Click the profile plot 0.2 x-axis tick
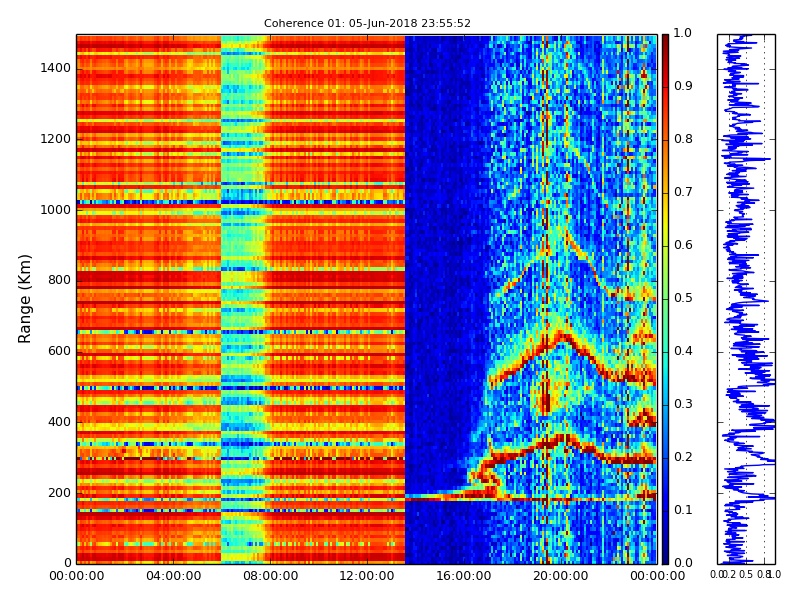The height and width of the screenshot is (600, 800). tap(730, 574)
